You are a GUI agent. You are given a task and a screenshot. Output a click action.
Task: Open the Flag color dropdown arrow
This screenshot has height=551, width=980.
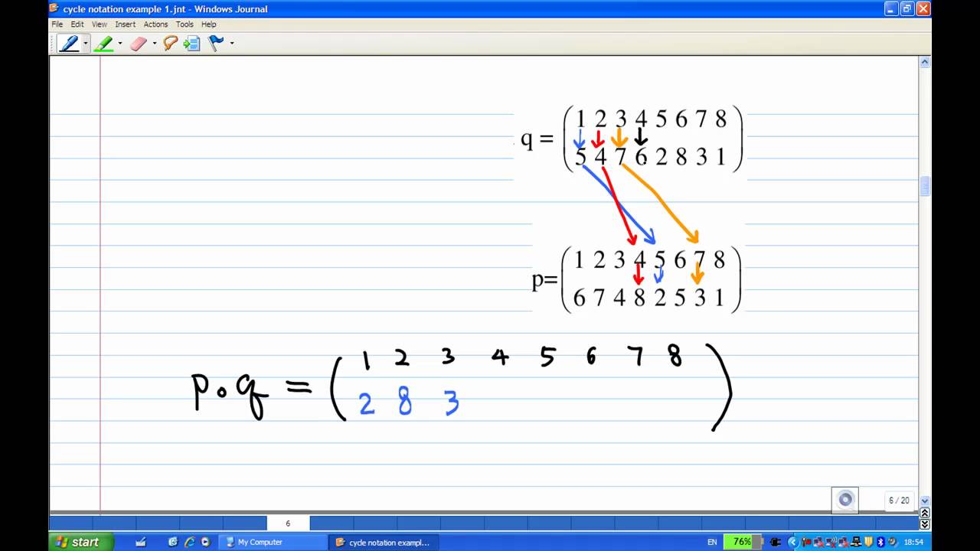[231, 44]
